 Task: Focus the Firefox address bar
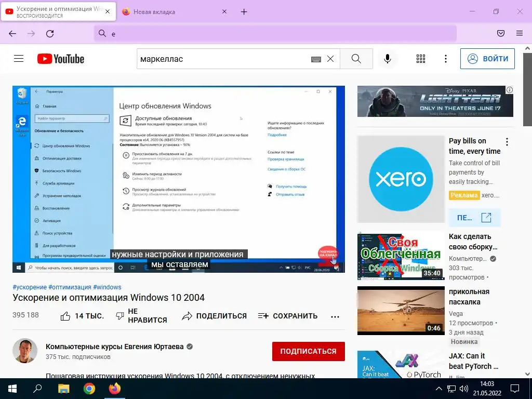pos(275,34)
